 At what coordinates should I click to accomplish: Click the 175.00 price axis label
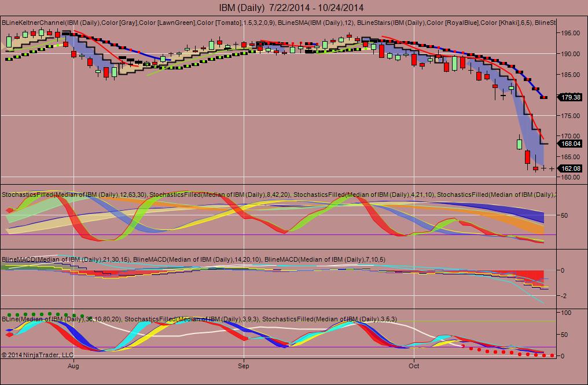point(571,116)
